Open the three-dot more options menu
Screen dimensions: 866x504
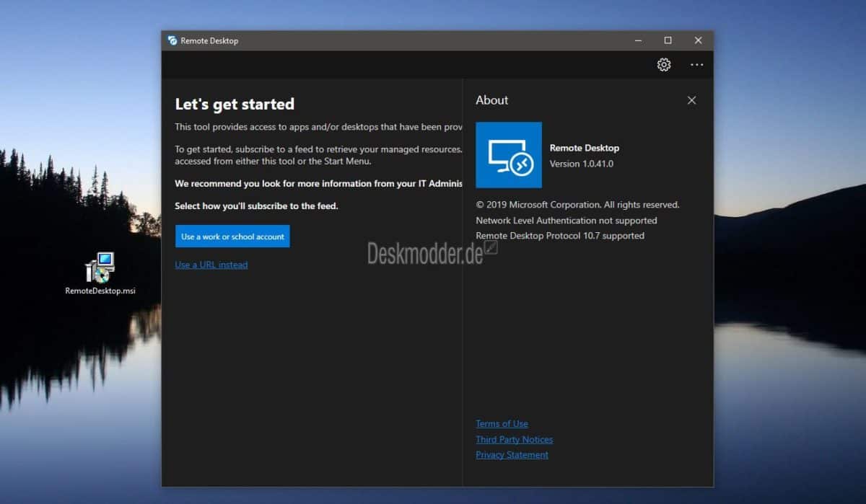tap(696, 65)
